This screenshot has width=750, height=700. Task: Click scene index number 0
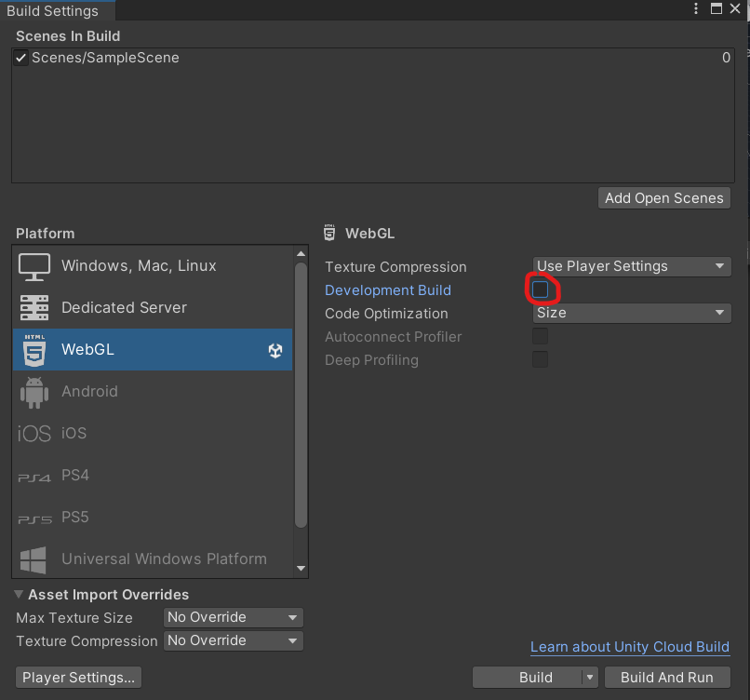726,58
